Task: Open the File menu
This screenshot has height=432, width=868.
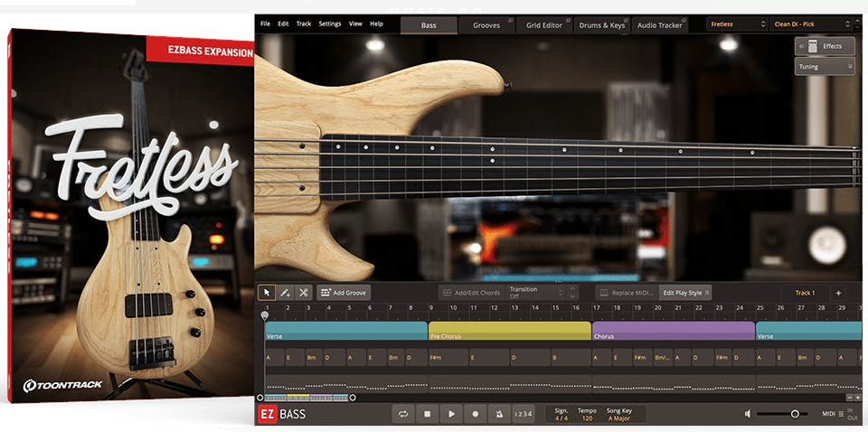Action: (265, 23)
